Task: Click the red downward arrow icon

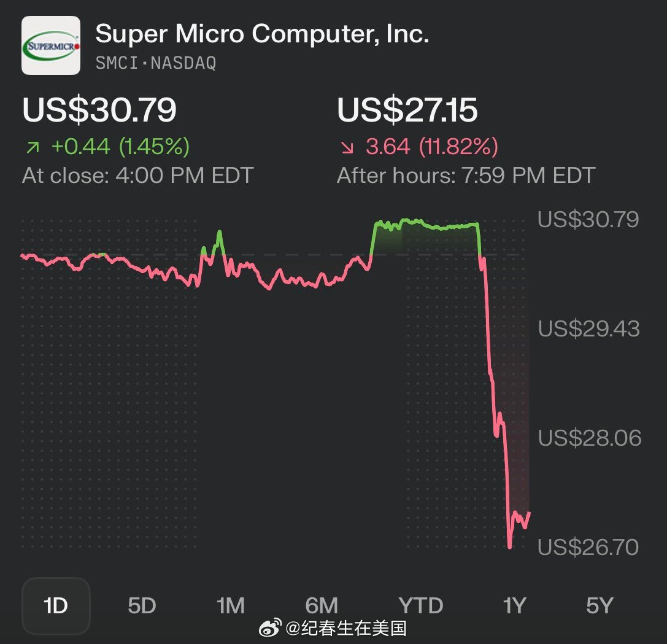Action: pos(347,147)
